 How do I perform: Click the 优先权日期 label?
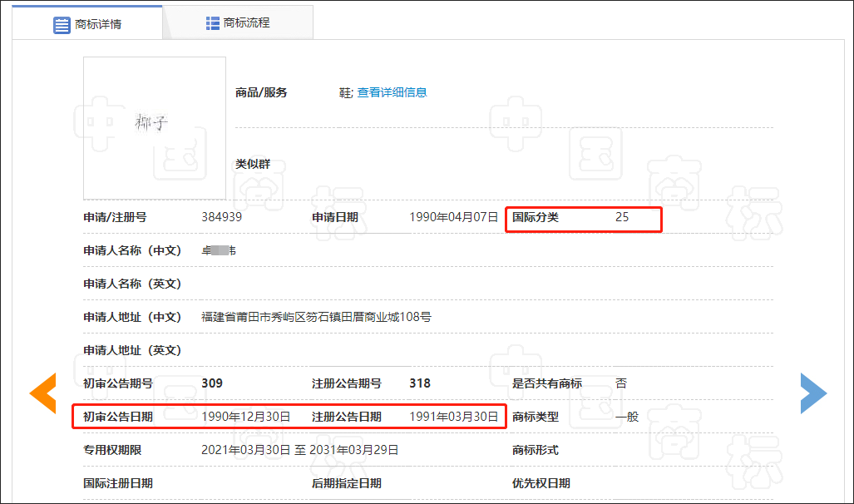point(541,483)
